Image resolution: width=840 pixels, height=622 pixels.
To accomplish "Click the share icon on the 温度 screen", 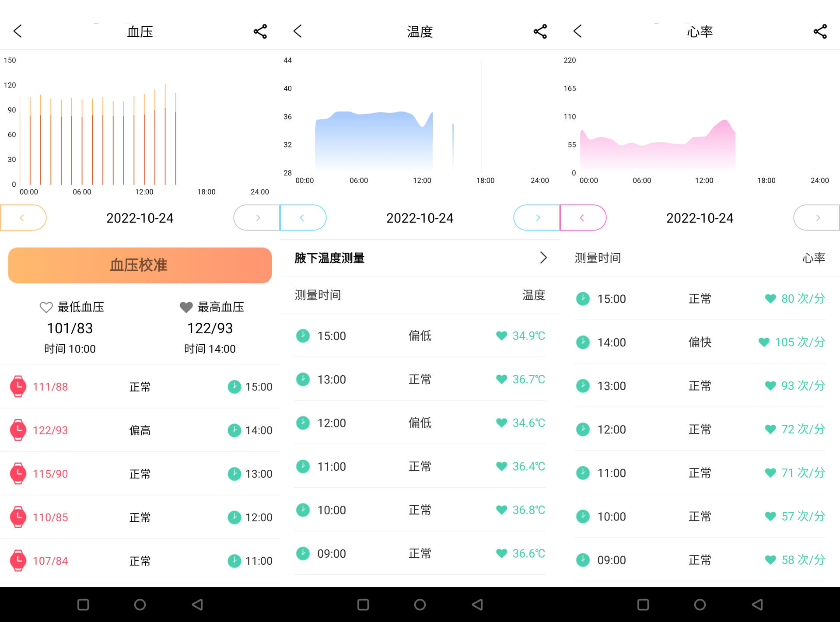I will pyautogui.click(x=540, y=31).
